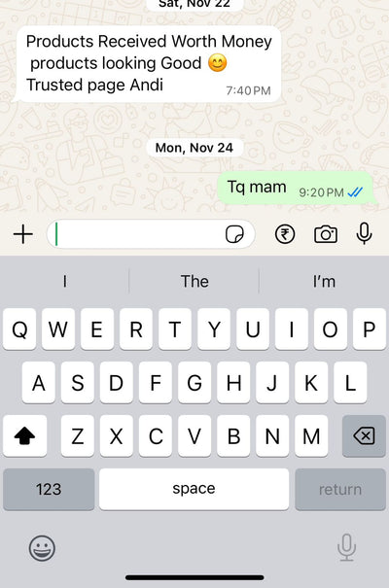389x588 pixels.
Task: Open the emoji keyboard
Action: click(x=42, y=548)
